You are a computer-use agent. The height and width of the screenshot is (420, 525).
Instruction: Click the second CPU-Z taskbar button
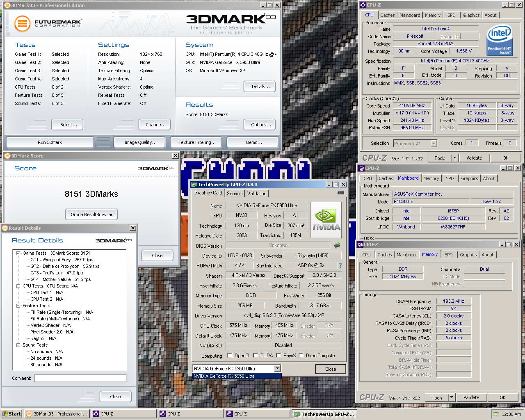tap(190, 414)
